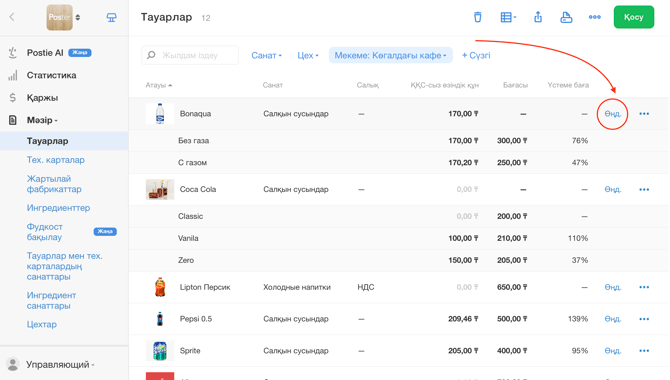Click the POS terminal icon in sidebar
The height and width of the screenshot is (380, 670).
(112, 17)
